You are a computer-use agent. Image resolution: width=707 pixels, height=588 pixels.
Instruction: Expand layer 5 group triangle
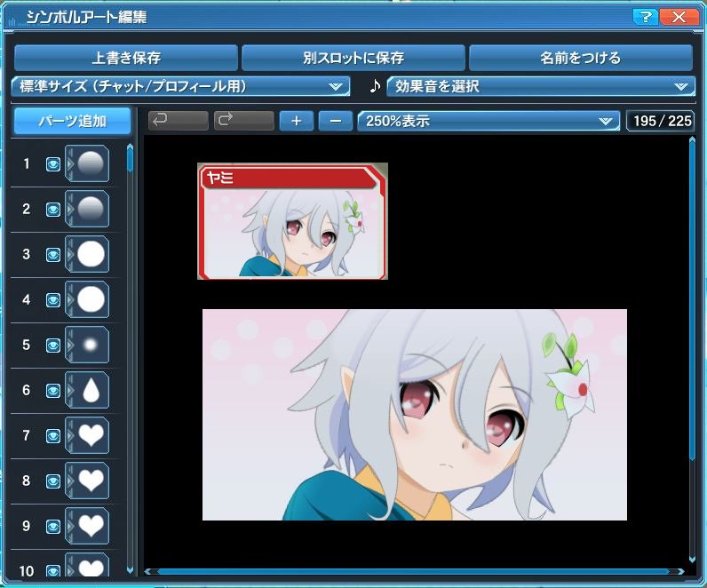pos(70,345)
